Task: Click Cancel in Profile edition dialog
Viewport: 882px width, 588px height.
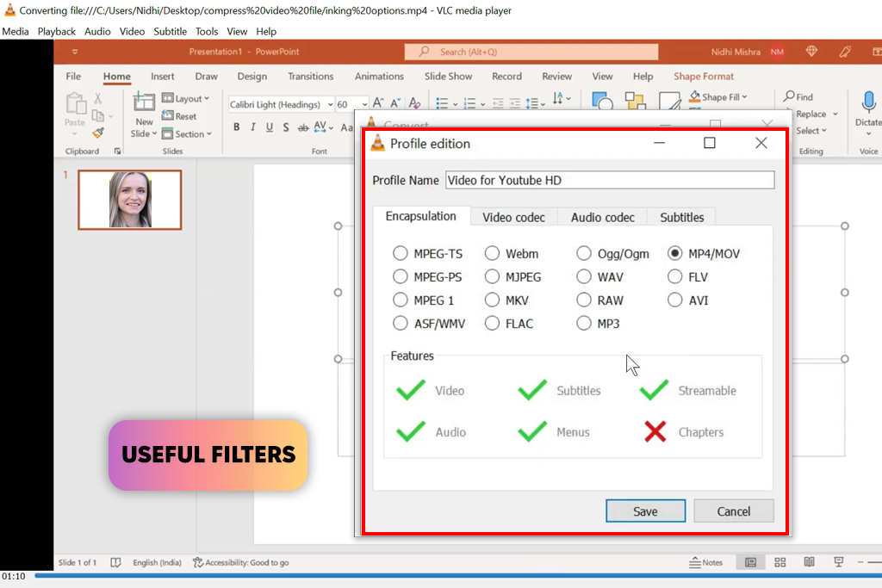Action: pos(734,511)
